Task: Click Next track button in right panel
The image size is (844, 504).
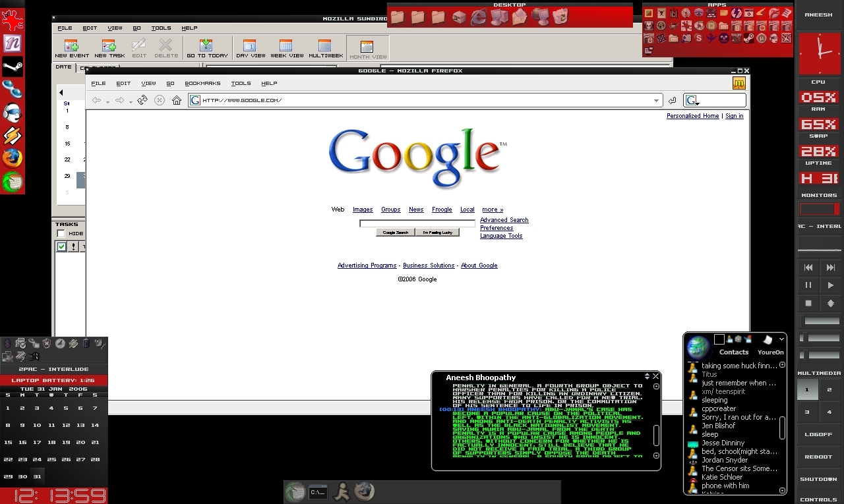Action: point(831,267)
